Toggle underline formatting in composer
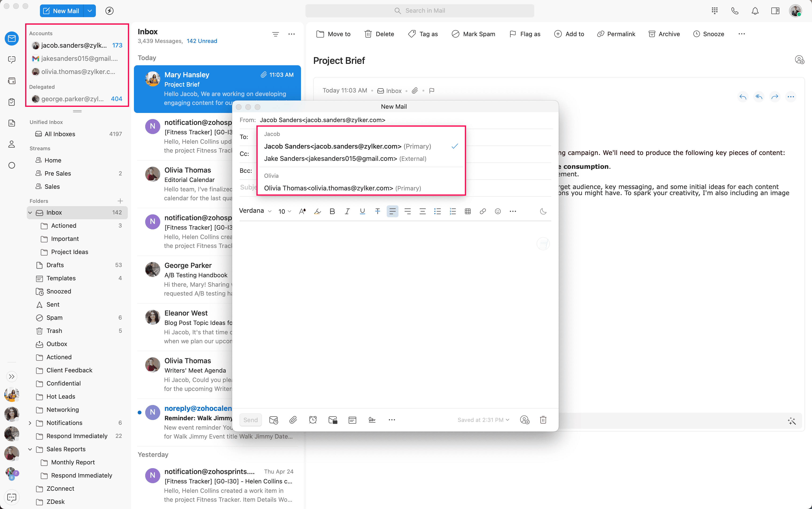This screenshot has height=509, width=812. point(362,211)
